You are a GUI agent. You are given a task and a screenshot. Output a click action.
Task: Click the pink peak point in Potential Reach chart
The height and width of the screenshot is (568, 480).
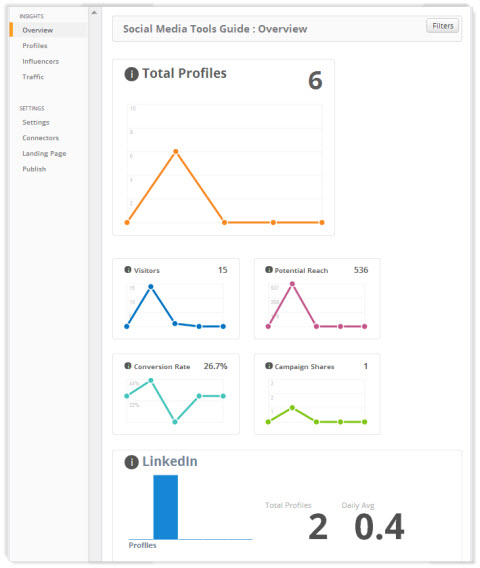point(292,284)
